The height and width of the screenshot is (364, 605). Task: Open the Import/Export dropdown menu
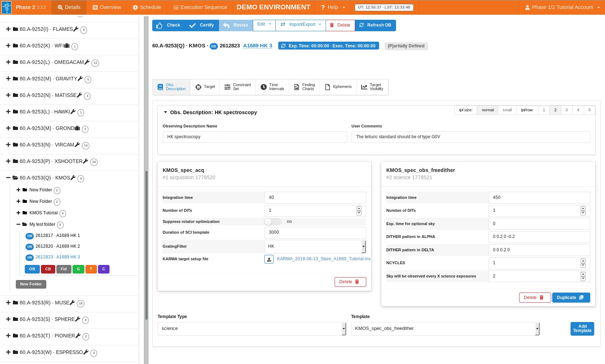(x=301, y=25)
